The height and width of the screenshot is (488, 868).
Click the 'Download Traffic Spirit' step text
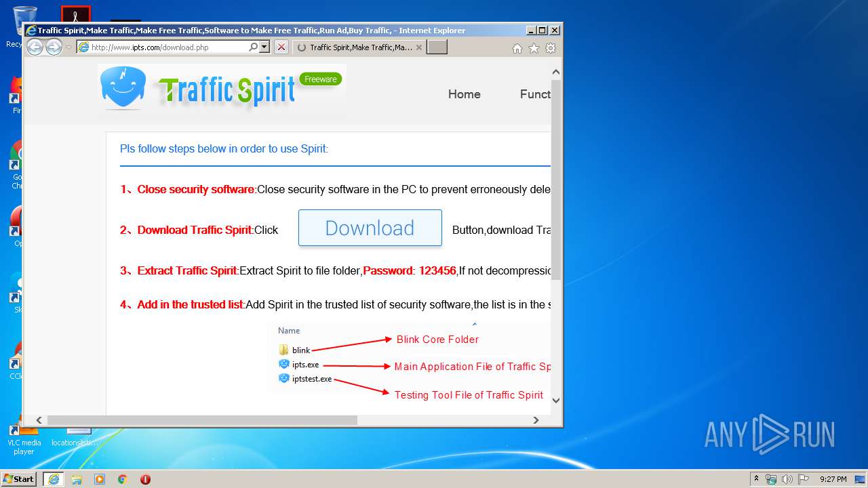pyautogui.click(x=195, y=230)
